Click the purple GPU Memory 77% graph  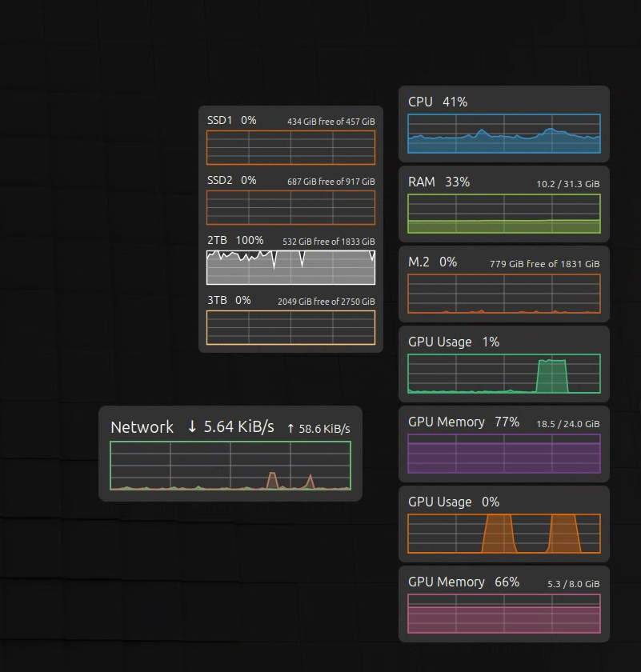point(504,454)
